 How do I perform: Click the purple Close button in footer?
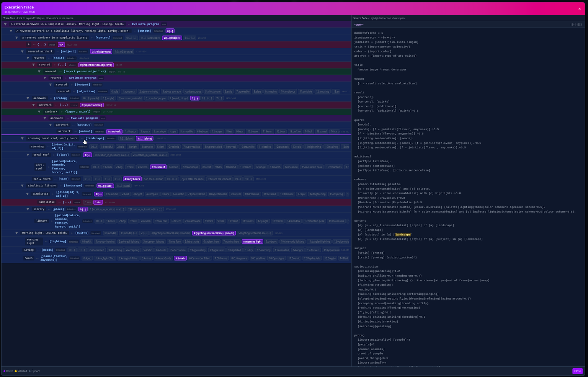(x=577, y=371)
